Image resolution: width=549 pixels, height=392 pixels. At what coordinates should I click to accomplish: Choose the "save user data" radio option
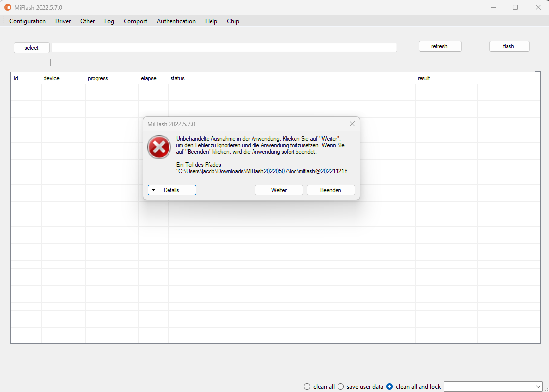[340, 386]
